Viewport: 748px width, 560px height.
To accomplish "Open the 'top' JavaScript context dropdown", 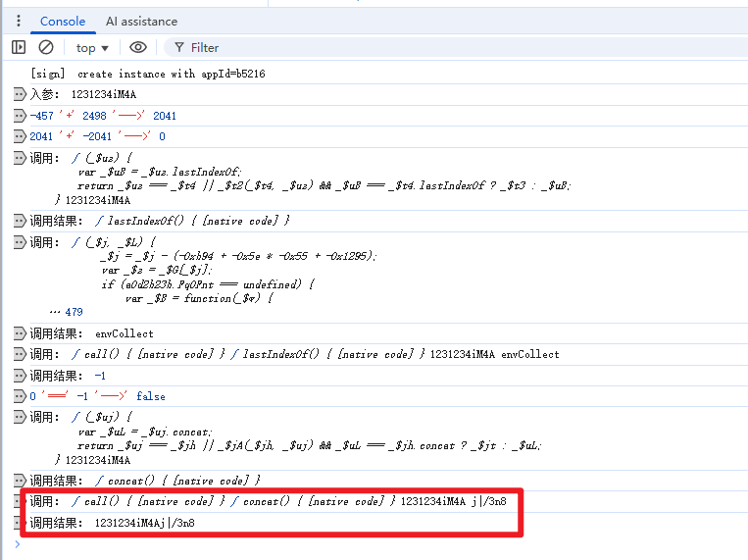I will click(92, 47).
